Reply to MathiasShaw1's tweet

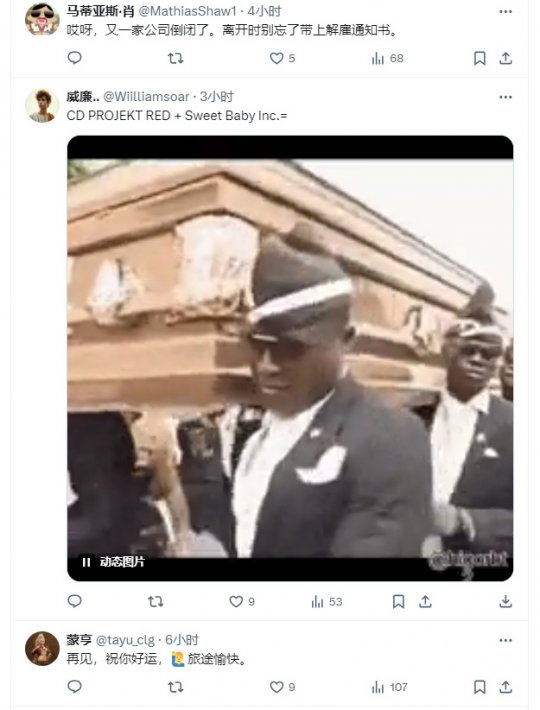[74, 58]
